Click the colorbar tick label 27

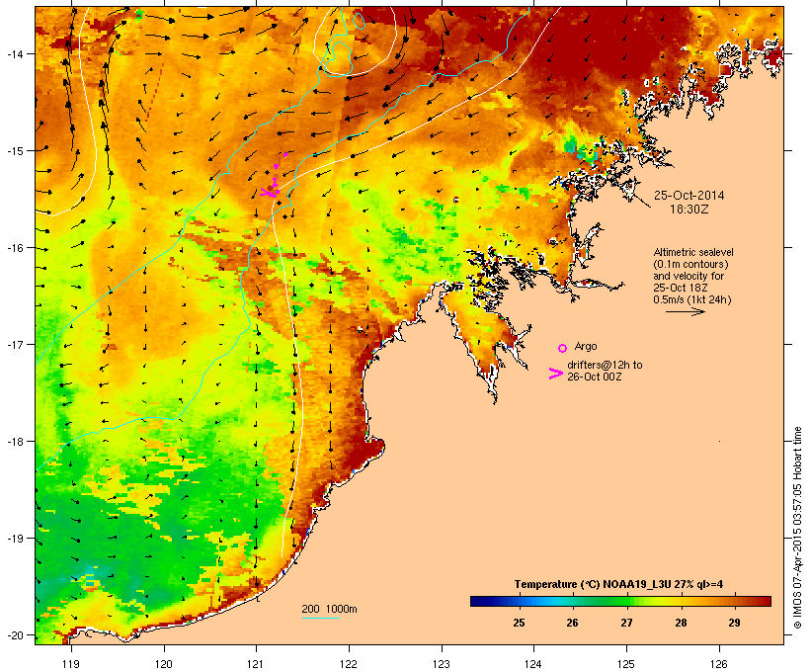point(626,623)
